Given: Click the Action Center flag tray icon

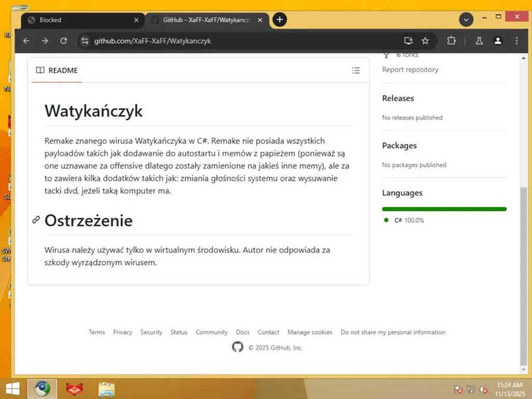Looking at the screenshot, I should click(x=458, y=389).
